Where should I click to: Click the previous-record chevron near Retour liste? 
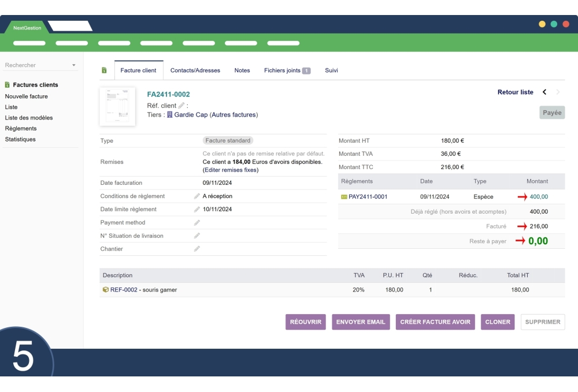tap(543, 92)
